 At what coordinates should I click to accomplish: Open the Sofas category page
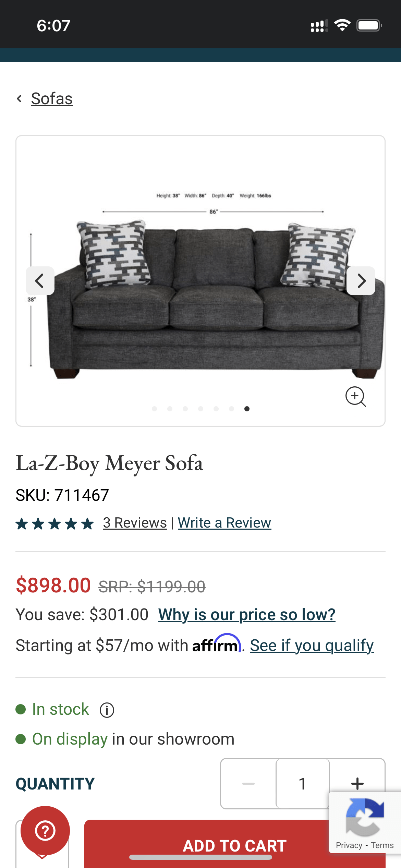(51, 99)
